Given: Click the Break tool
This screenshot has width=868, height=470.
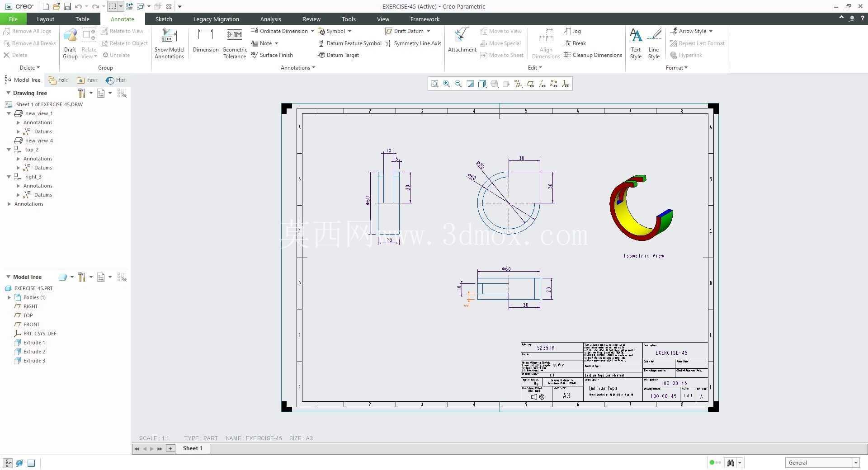Looking at the screenshot, I should click(575, 43).
